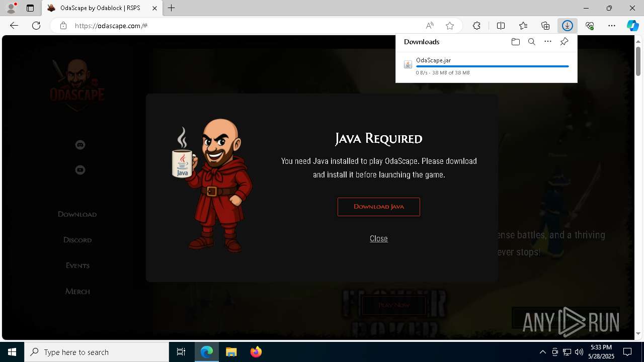644x362 pixels.
Task: Toggle the Downloads toolbar button
Action: coord(568,26)
